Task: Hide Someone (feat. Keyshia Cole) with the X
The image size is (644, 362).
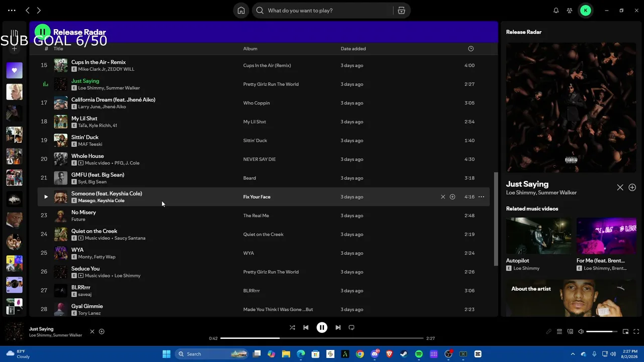Action: pos(443,197)
